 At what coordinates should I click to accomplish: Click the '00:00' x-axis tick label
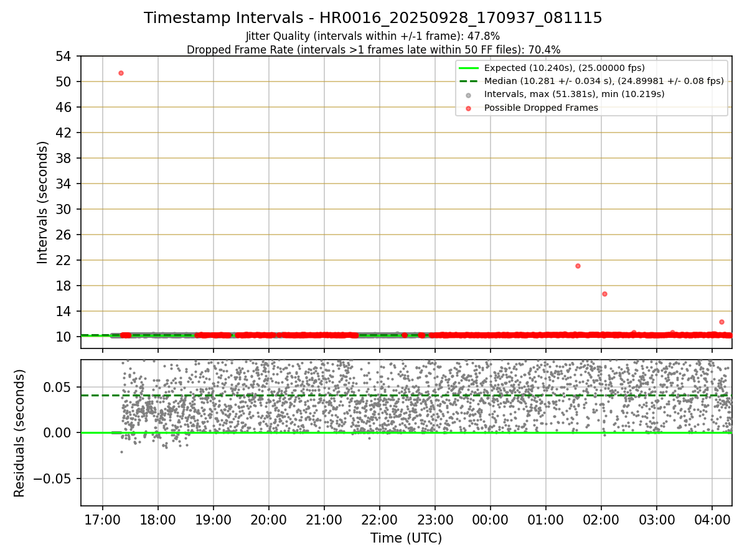pyautogui.click(x=490, y=520)
